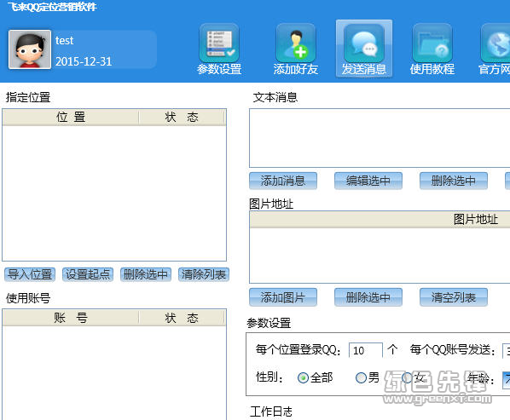
Task: Click 状态 header in the account list
Action: (182, 318)
